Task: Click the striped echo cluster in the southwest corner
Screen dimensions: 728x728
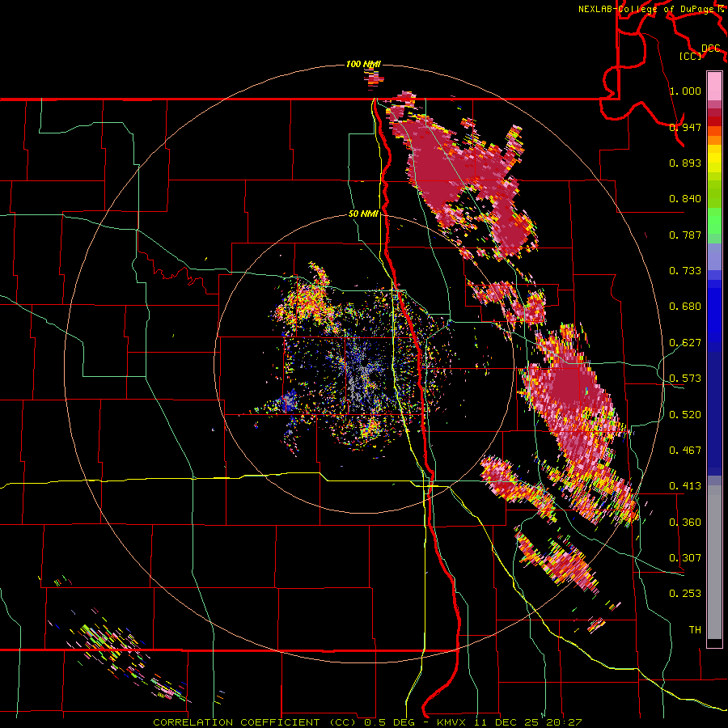Action: (118, 654)
